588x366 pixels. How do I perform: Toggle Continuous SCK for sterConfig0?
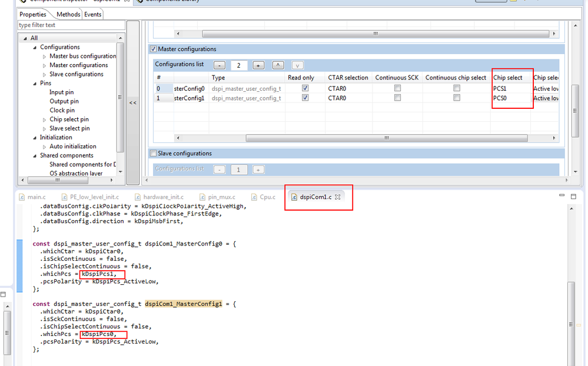click(397, 88)
